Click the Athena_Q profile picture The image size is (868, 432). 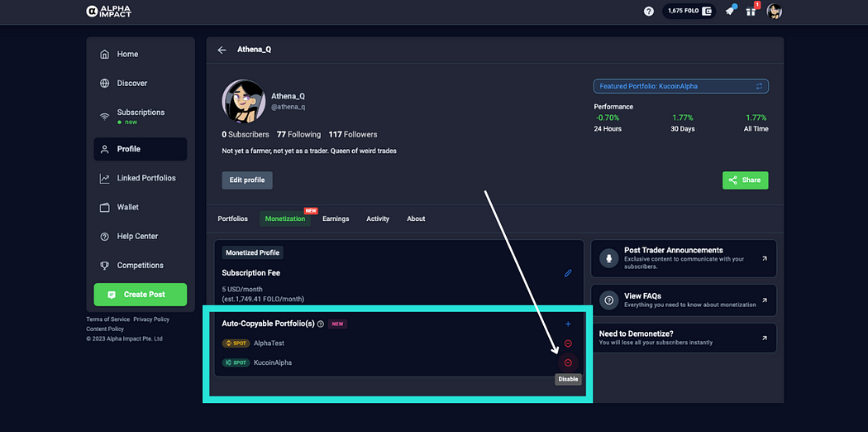click(x=244, y=101)
